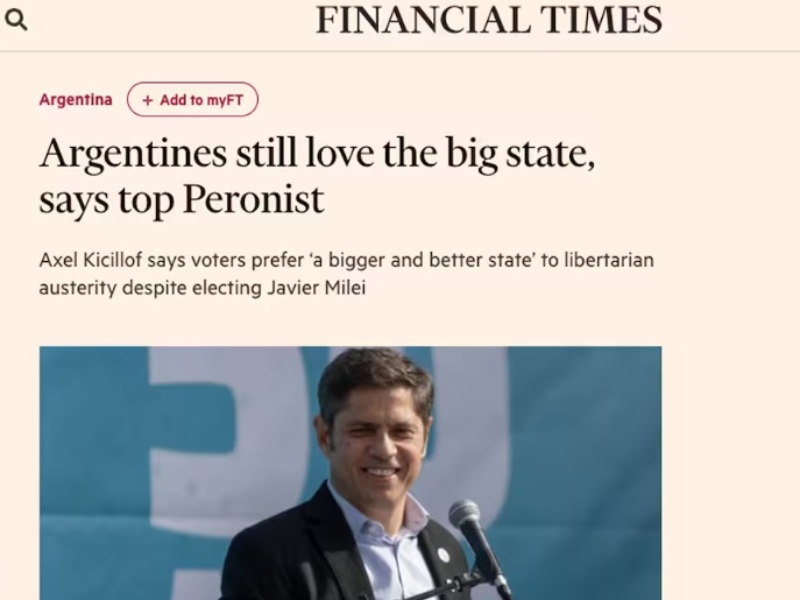Activate the magnifier to search articles
This screenshot has width=800, height=600.
[x=17, y=19]
